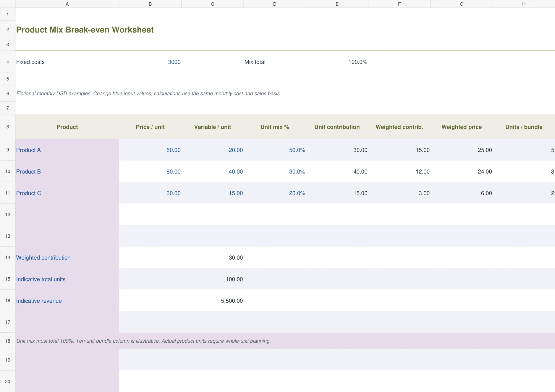Select Product C units per bundle 2
The height and width of the screenshot is (392, 555).
coord(524,193)
